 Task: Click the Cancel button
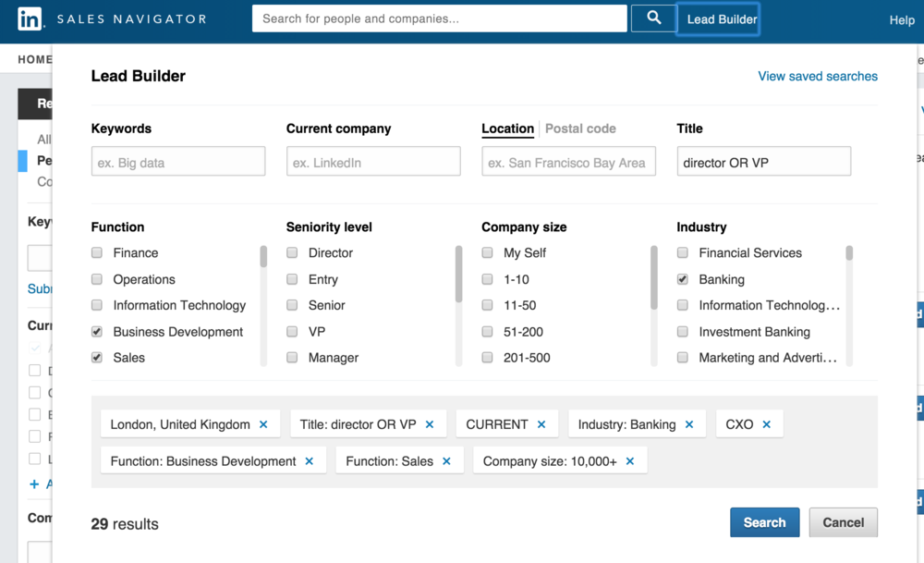tap(844, 522)
